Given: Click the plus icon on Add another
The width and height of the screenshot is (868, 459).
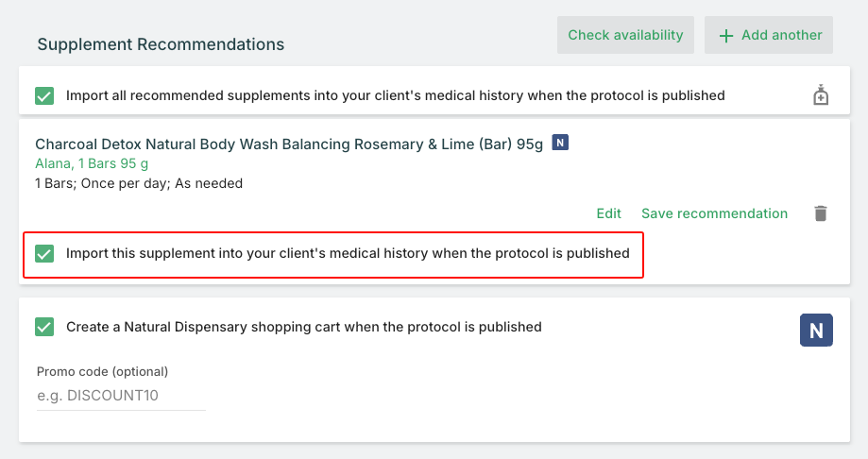Looking at the screenshot, I should click(x=725, y=36).
